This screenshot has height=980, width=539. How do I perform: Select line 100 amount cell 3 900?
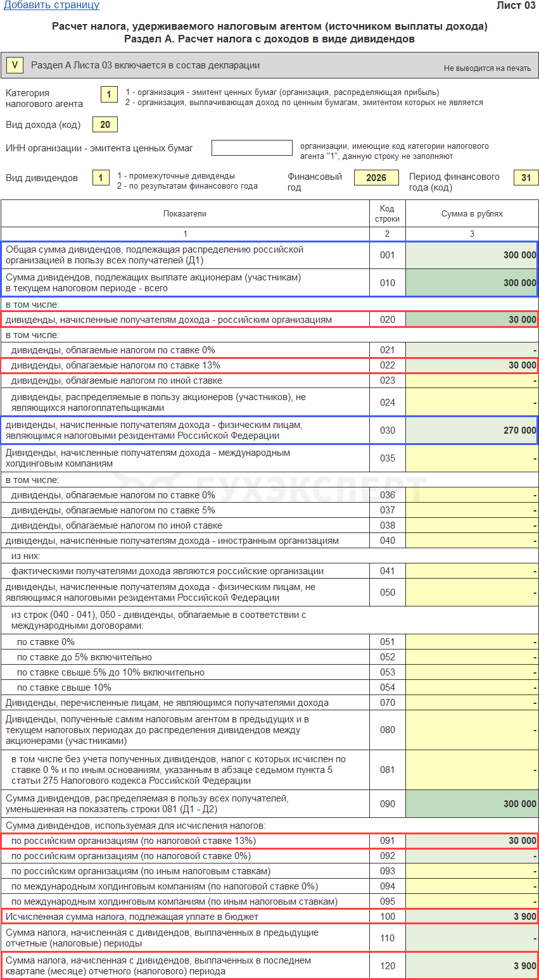click(472, 917)
